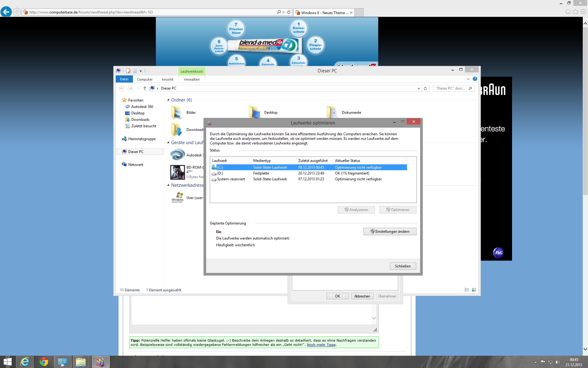Collapse the Ordner (6) group
Screen dimensions: 588x368
[x=168, y=100]
